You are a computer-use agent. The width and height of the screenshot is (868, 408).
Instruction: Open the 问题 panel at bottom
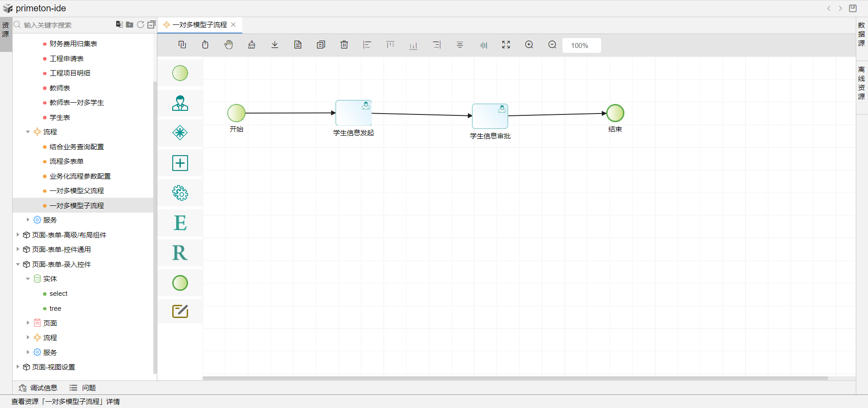pos(83,388)
